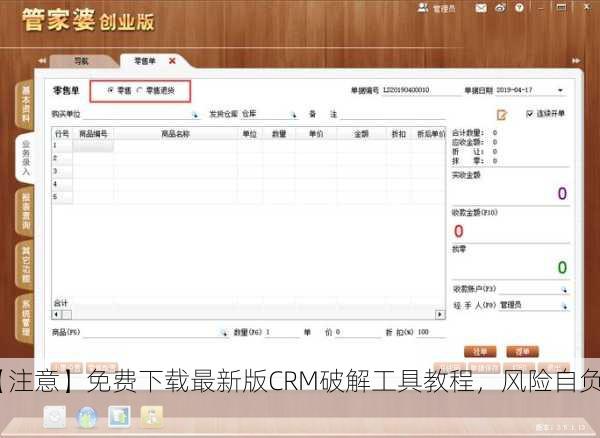
Task: Click the 商品(F6) input field
Action: pyautogui.click(x=154, y=332)
